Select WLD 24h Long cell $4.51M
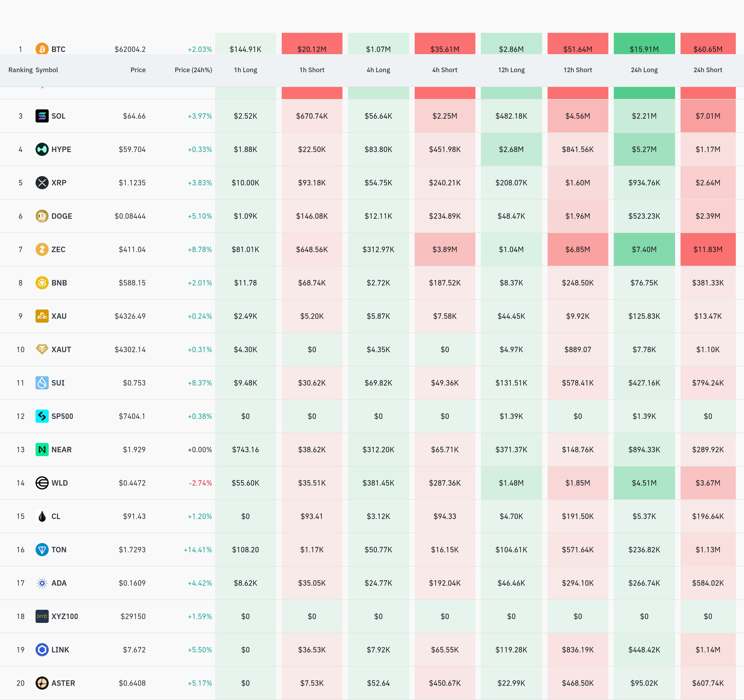The width and height of the screenshot is (744, 700). pyautogui.click(x=644, y=483)
